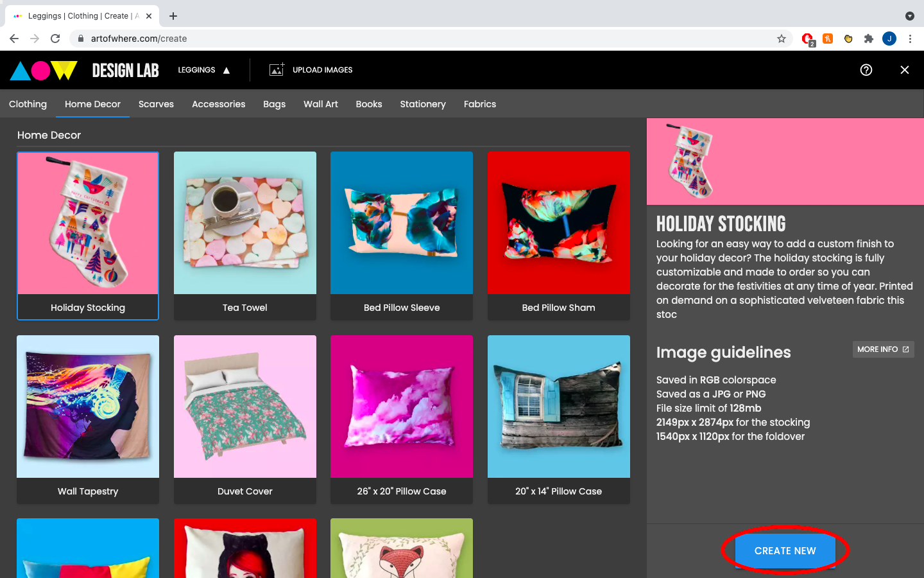Screen dimensions: 924x578
Task: Click the stocking preview image in details panel
Action: click(690, 161)
